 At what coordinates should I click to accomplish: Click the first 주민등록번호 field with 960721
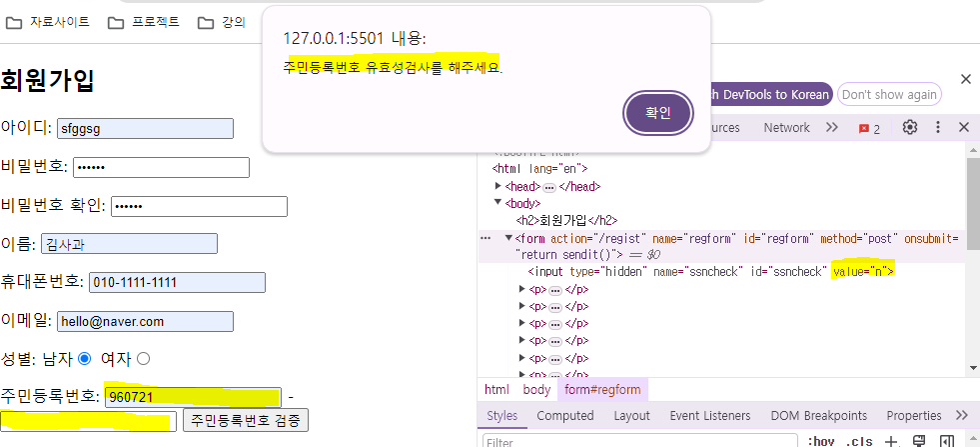pos(193,397)
